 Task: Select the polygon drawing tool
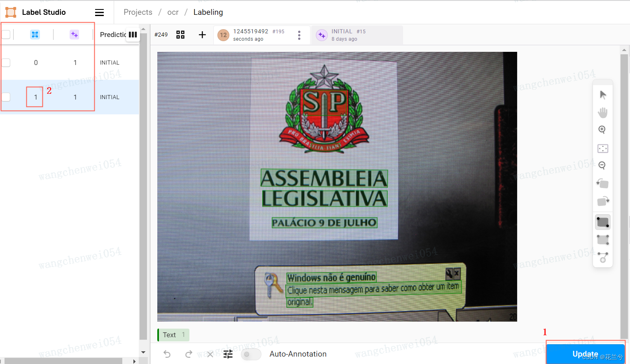click(x=603, y=257)
